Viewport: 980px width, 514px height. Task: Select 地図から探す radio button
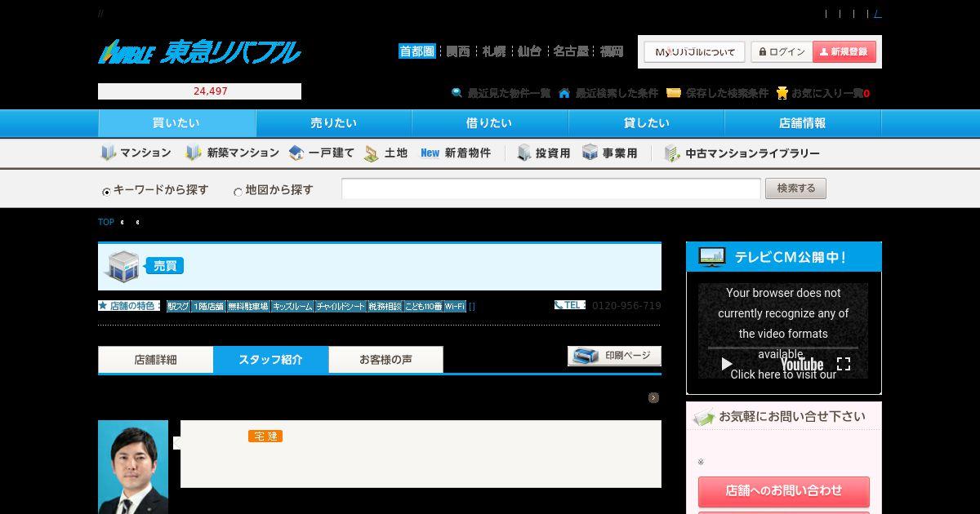(238, 193)
